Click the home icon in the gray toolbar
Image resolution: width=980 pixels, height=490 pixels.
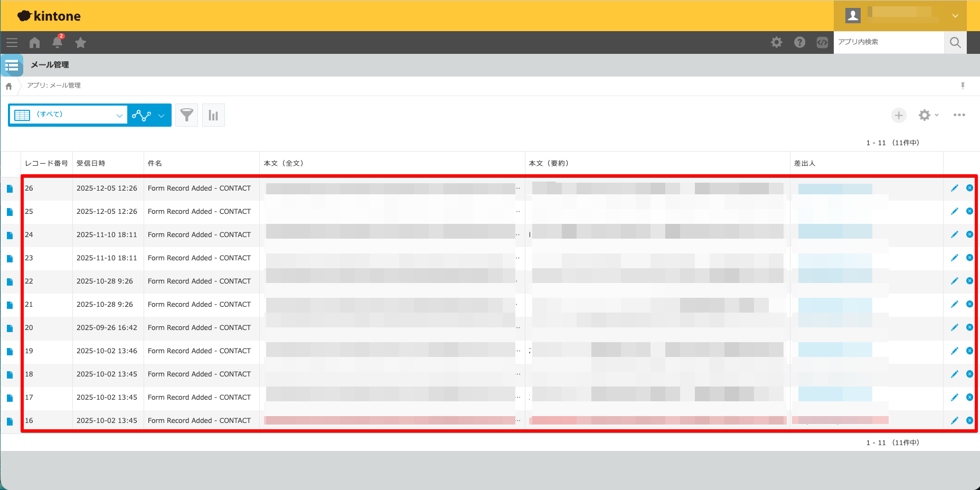coord(34,43)
